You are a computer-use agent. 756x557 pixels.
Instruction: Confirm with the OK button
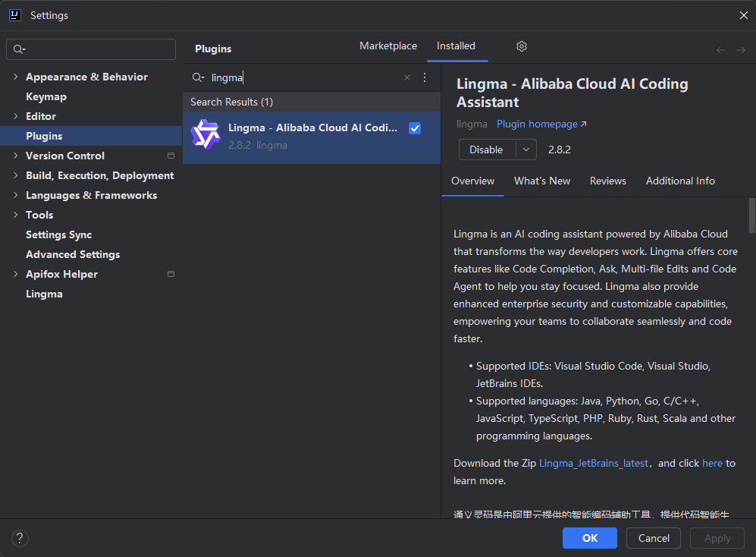click(x=590, y=538)
